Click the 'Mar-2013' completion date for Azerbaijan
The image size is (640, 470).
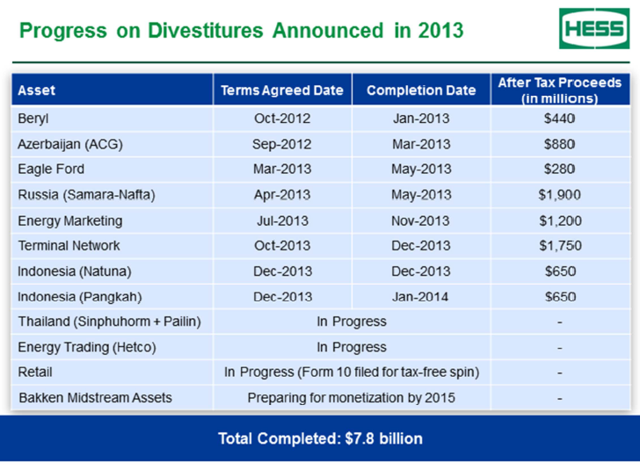(x=421, y=144)
